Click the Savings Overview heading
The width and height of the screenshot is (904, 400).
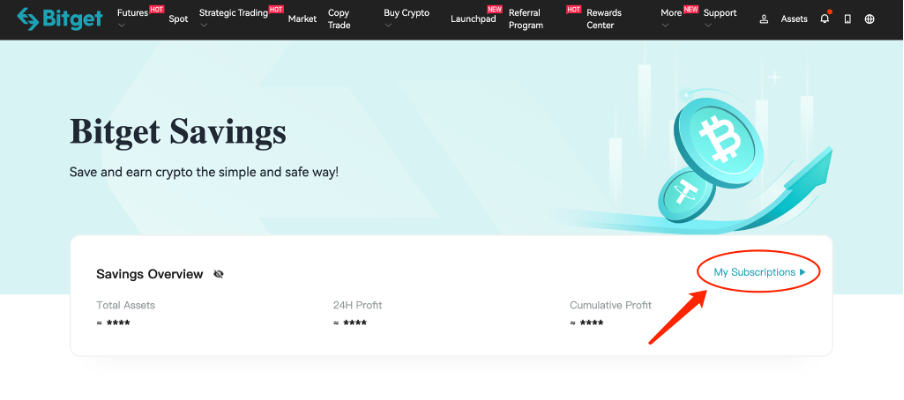tap(150, 274)
